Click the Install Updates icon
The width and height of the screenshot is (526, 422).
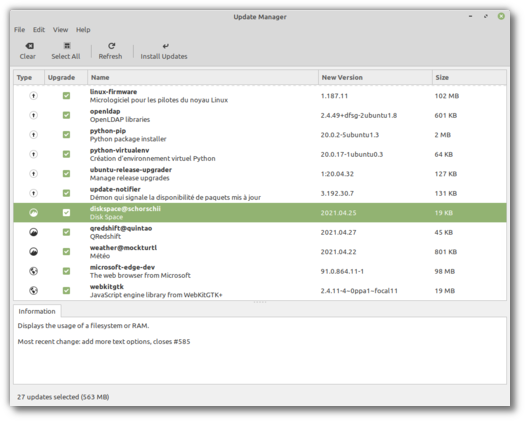(165, 46)
